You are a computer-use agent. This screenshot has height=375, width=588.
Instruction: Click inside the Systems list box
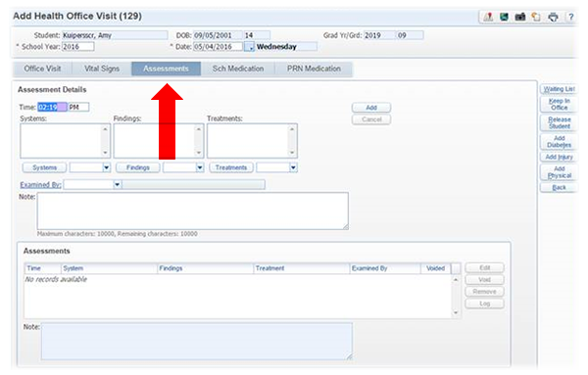pos(65,141)
